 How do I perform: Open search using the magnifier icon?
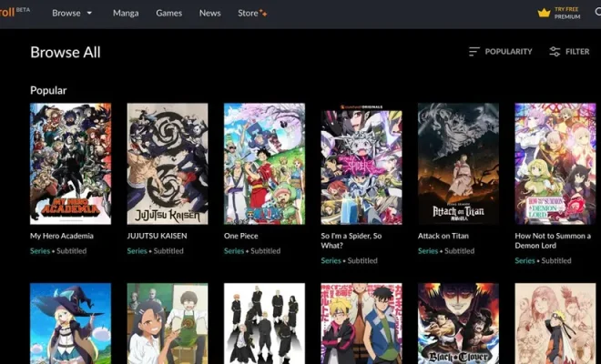(598, 12)
